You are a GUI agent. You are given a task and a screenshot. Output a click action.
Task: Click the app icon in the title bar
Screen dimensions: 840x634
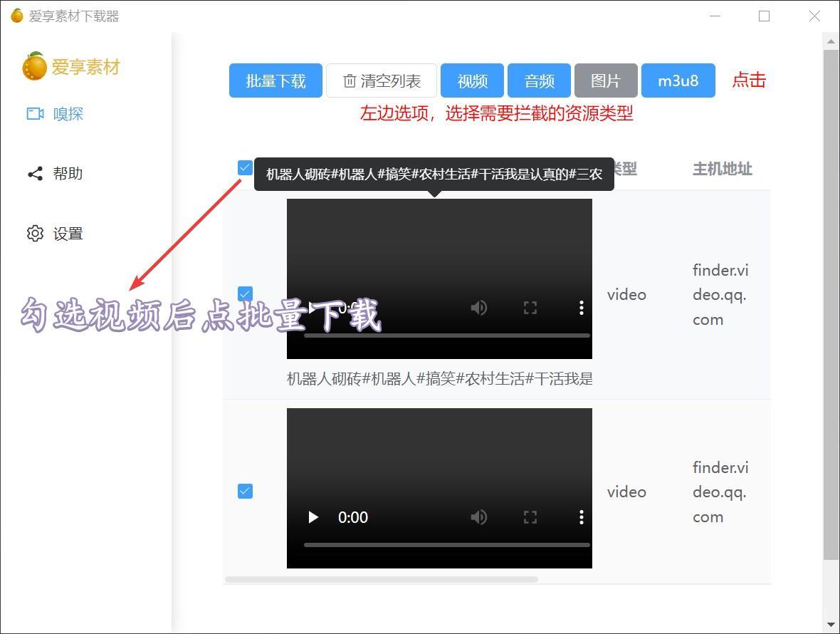17,16
